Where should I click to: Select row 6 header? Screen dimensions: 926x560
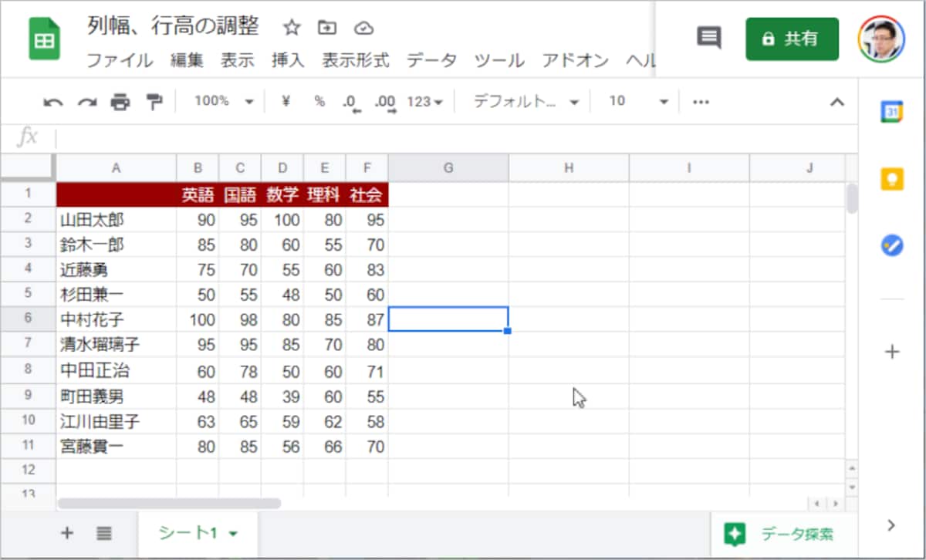pos(28,319)
